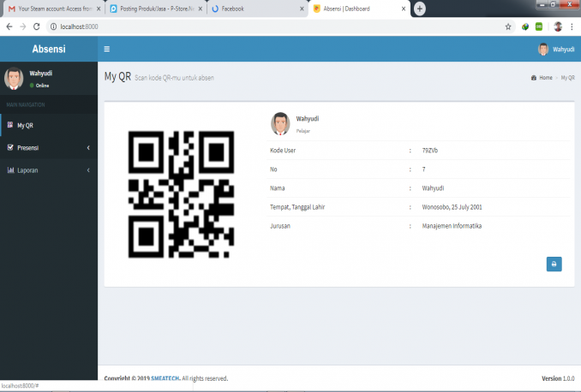This screenshot has height=392, width=581.
Task: Toggle the sidebar hamburger menu
Action: (x=107, y=49)
